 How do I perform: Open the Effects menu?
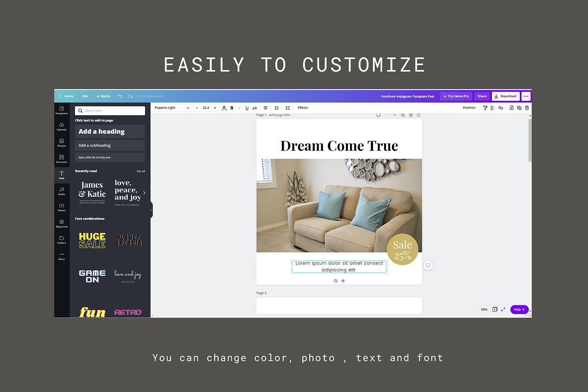pos(303,108)
